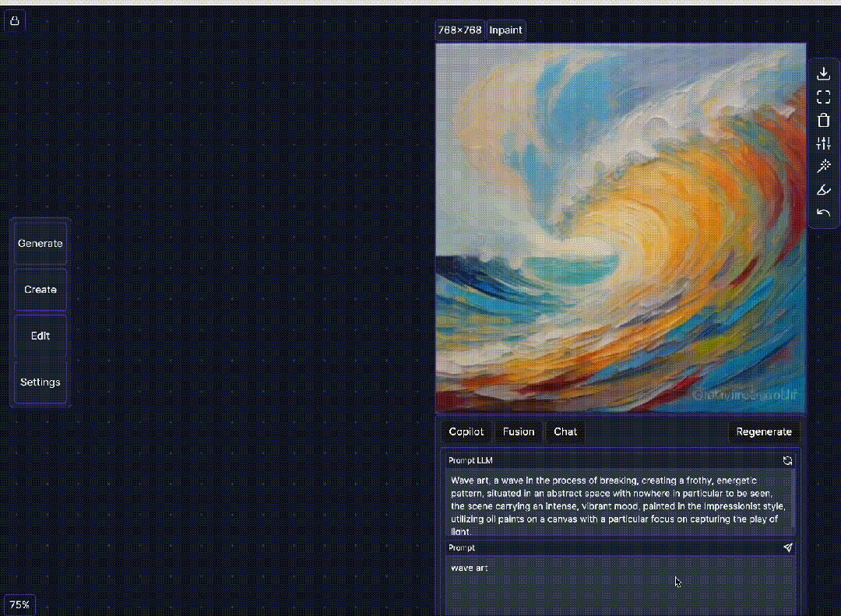The height and width of the screenshot is (616, 841).
Task: Refresh the Prompt LLM text
Action: point(787,460)
